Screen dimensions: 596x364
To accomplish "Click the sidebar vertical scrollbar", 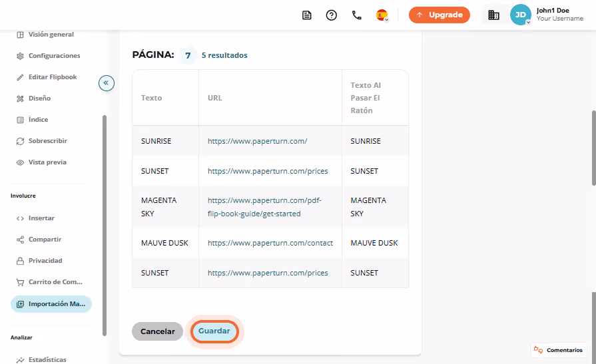I will pos(105,226).
